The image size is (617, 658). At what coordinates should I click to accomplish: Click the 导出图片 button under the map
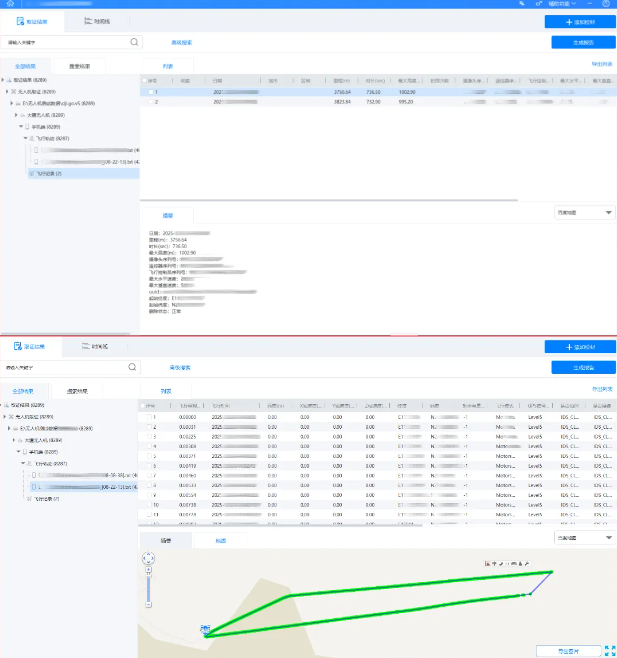568,651
